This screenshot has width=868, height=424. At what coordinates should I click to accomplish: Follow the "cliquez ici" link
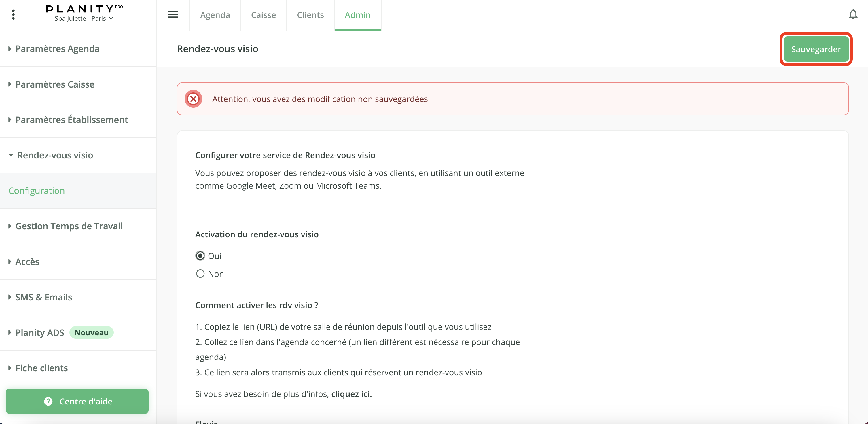coord(351,394)
